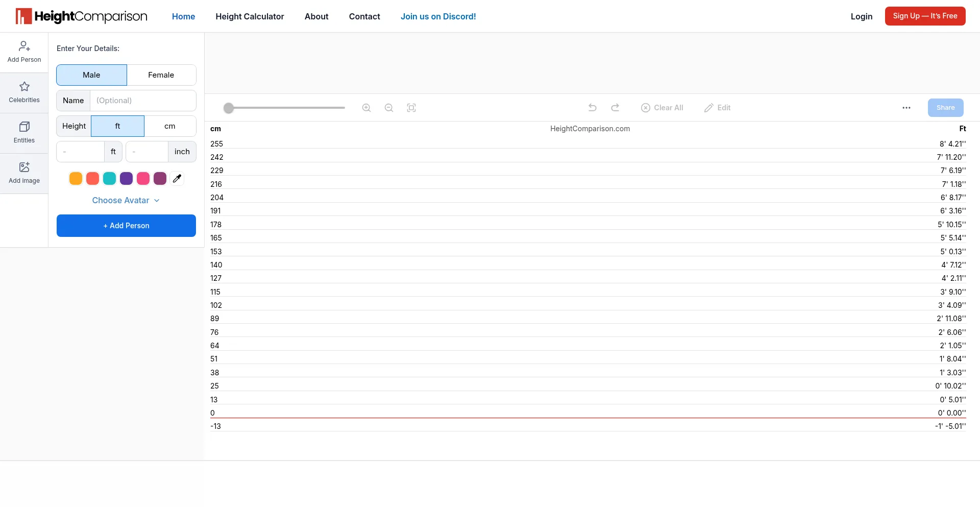The width and height of the screenshot is (980, 507).
Task: Pick the orange color swatch
Action: coord(76,178)
